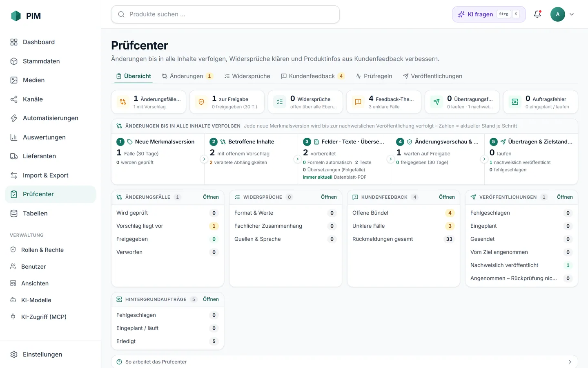Open the Hintergrundaufträge panel via Öffnen

(x=211, y=299)
